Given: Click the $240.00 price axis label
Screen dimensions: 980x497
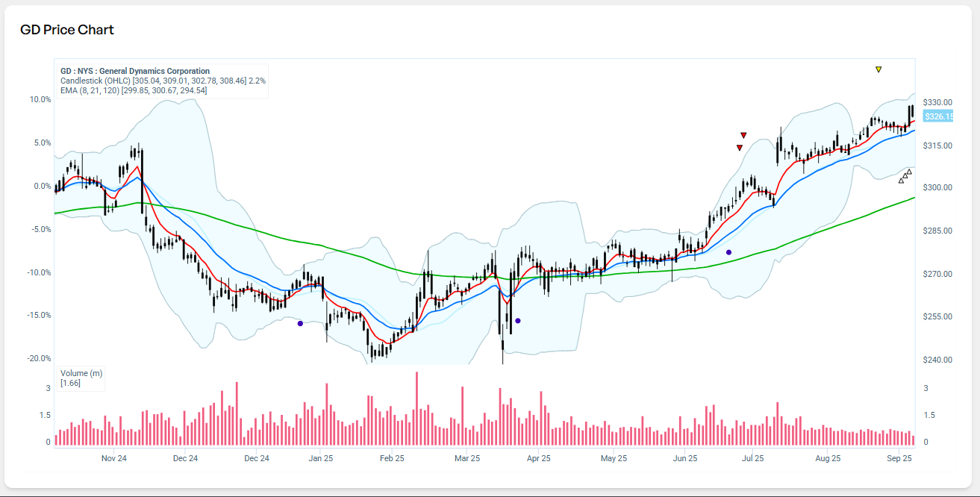Looking at the screenshot, I should click(x=937, y=360).
